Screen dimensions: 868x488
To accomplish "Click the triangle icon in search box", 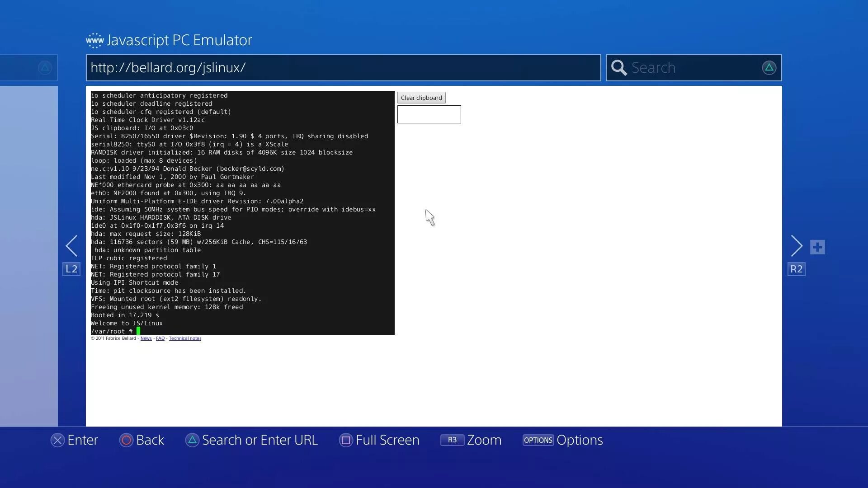I will (769, 68).
